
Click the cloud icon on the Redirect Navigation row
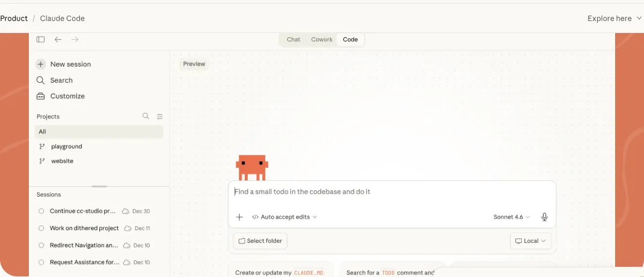pos(127,245)
